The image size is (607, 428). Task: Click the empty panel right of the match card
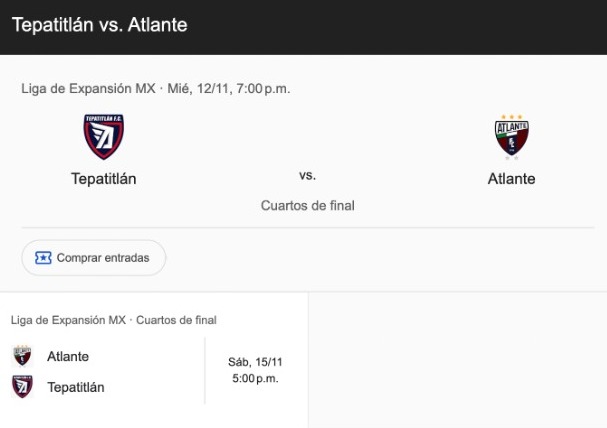tap(457, 360)
